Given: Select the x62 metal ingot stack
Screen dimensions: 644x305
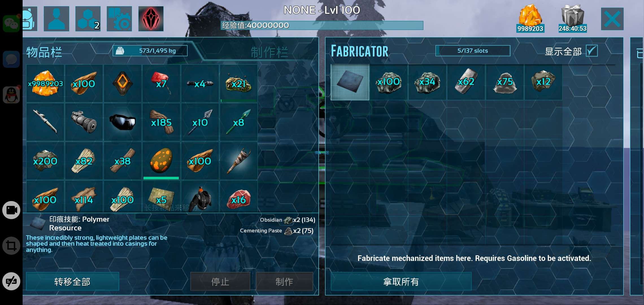Looking at the screenshot, I should point(466,82).
